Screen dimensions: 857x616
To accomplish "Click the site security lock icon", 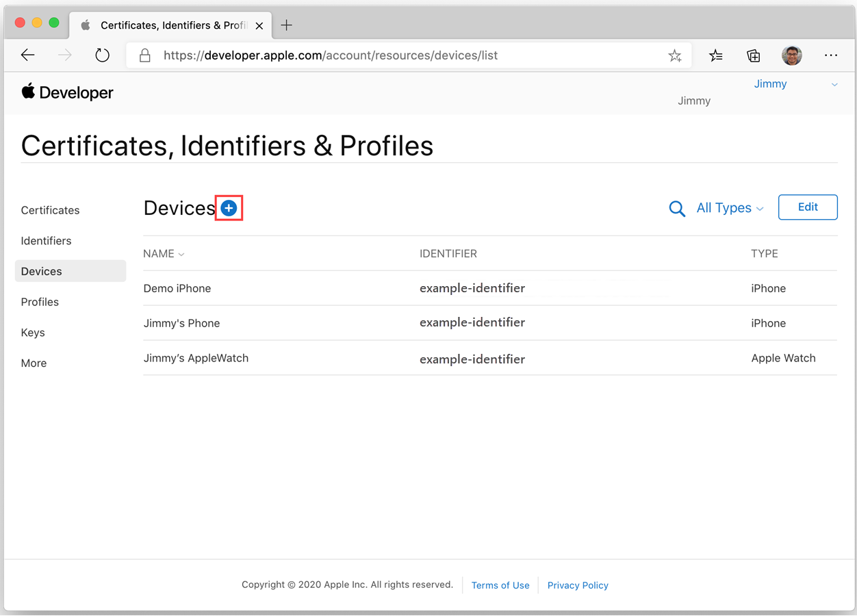I will coord(144,55).
